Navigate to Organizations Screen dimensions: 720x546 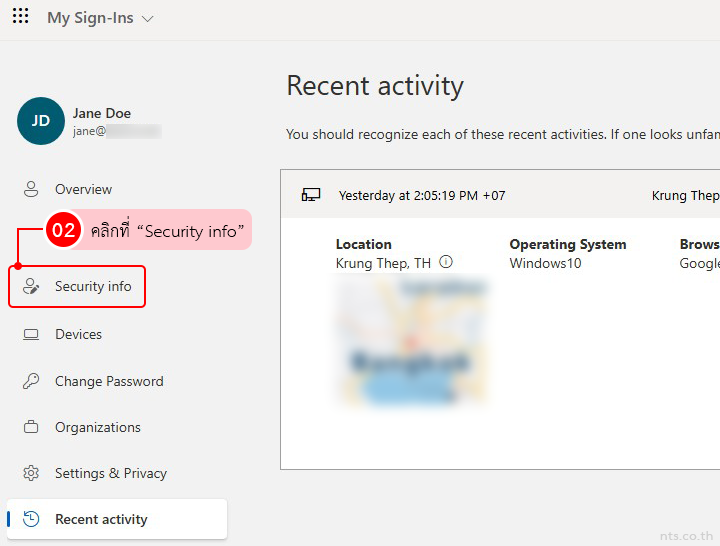pyautogui.click(x=98, y=428)
